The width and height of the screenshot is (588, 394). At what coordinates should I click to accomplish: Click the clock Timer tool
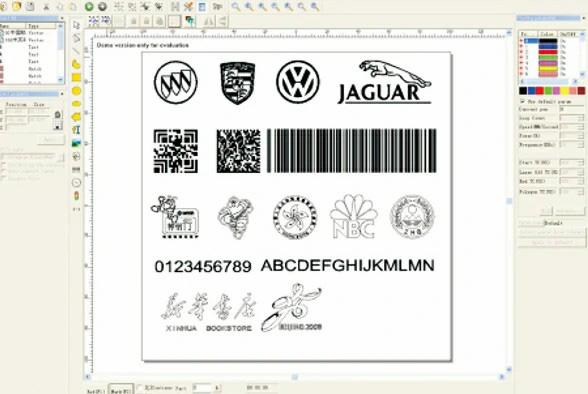pos(76,183)
